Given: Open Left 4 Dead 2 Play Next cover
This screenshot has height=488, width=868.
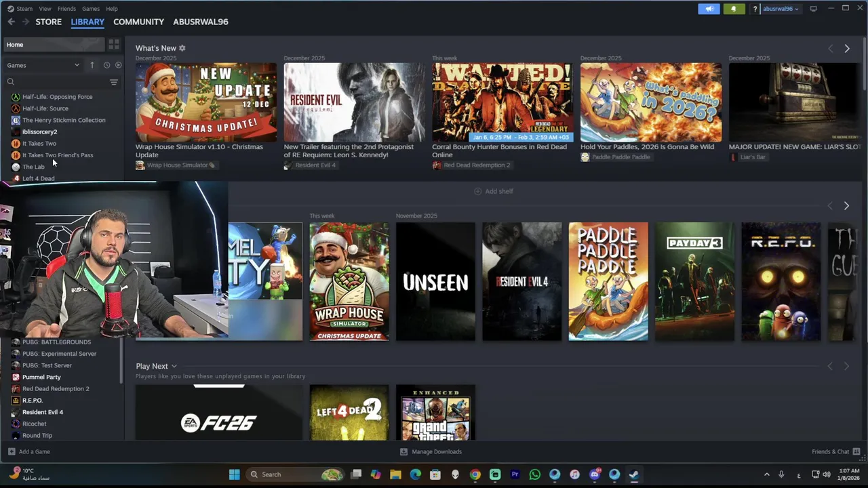Looking at the screenshot, I should (x=349, y=413).
